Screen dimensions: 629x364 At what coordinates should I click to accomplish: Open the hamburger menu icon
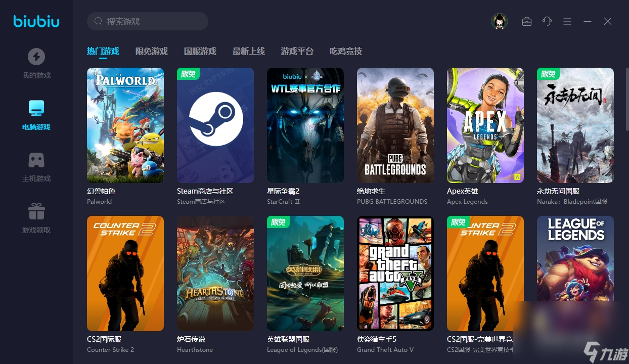(x=567, y=21)
